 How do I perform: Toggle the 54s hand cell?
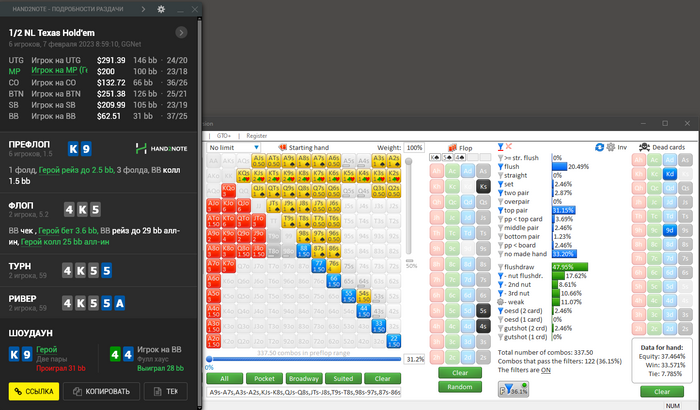coord(364,296)
